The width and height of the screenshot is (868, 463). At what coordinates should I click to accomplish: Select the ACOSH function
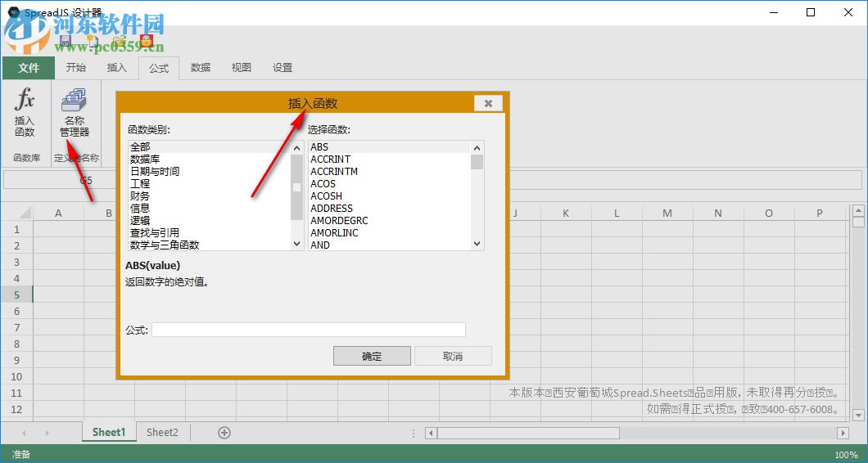click(x=389, y=196)
